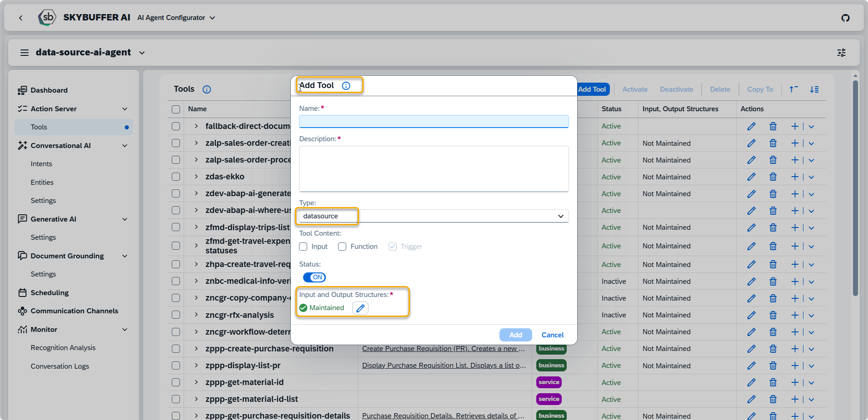
Task: Click the Cancel button
Action: pyautogui.click(x=552, y=335)
